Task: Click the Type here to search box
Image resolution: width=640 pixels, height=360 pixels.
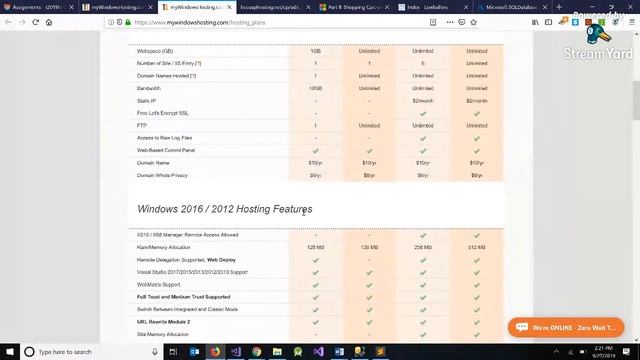Action: coord(91,352)
